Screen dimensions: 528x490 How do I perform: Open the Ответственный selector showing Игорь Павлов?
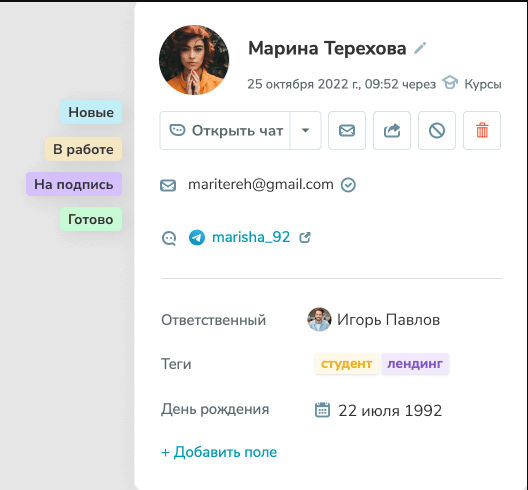click(x=373, y=319)
